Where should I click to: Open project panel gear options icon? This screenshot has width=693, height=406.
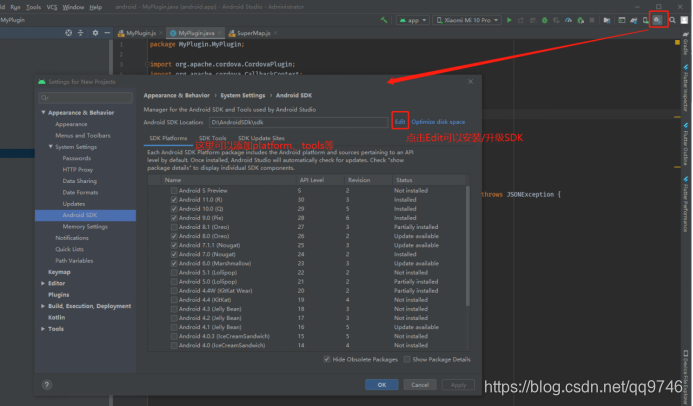tap(95, 33)
